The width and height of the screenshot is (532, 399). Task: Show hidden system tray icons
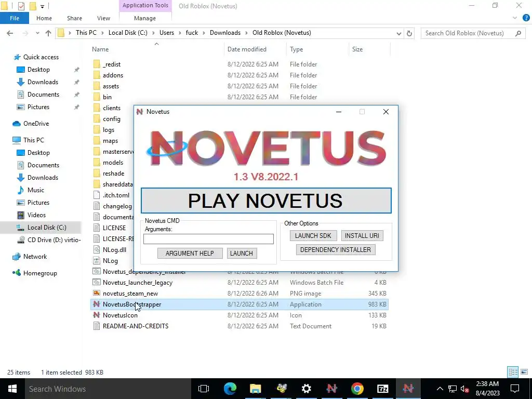(440, 389)
